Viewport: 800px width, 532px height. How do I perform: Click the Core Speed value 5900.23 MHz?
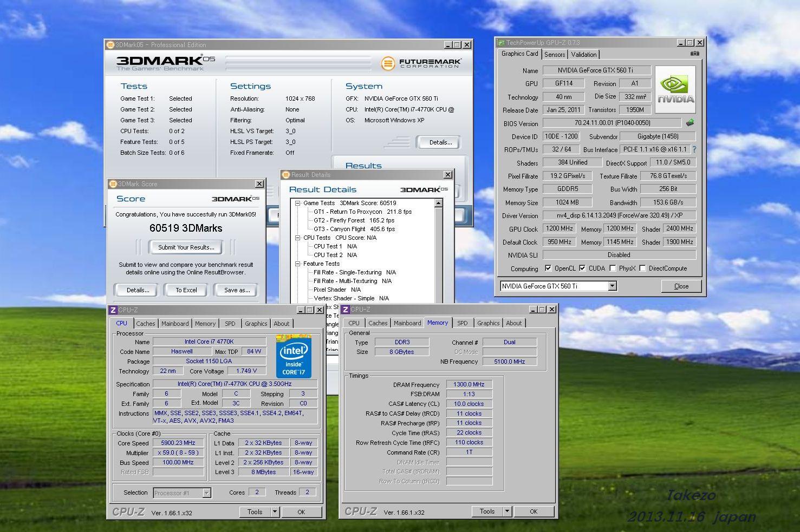pyautogui.click(x=178, y=443)
